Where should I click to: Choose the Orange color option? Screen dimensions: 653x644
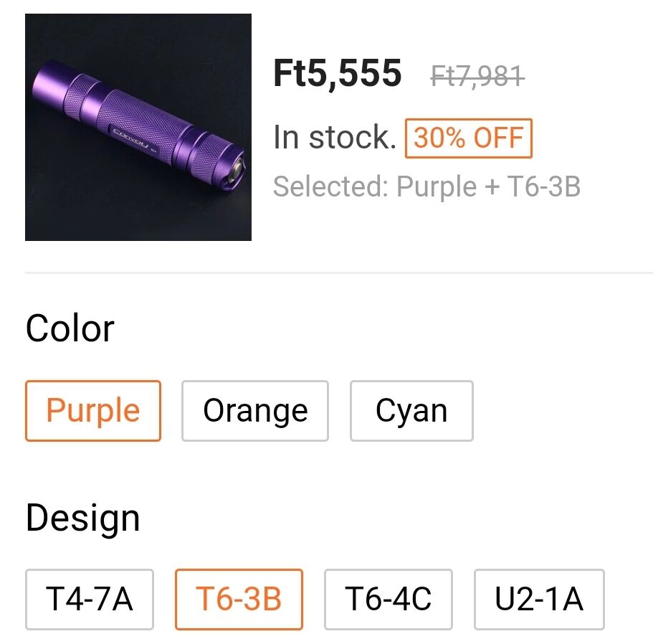(x=255, y=411)
